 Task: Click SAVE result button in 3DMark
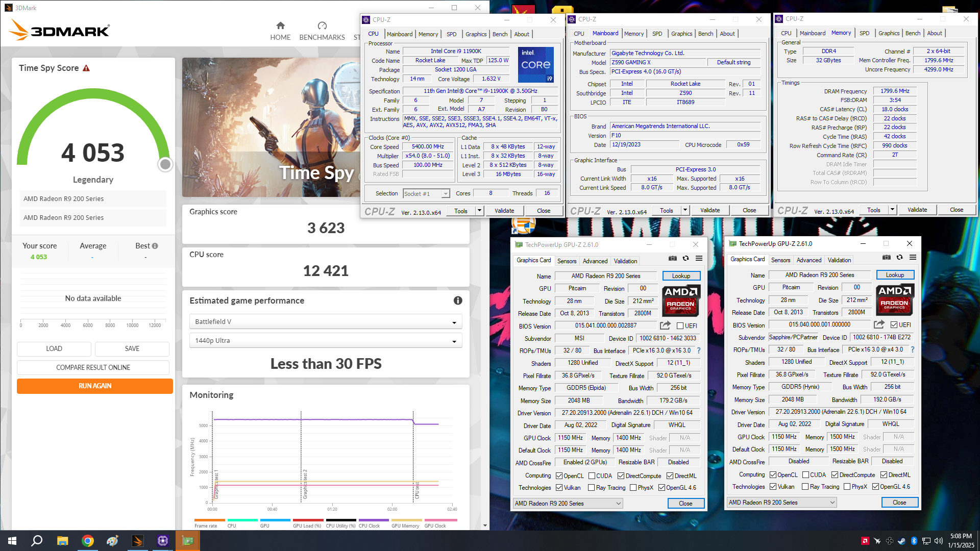pos(132,349)
